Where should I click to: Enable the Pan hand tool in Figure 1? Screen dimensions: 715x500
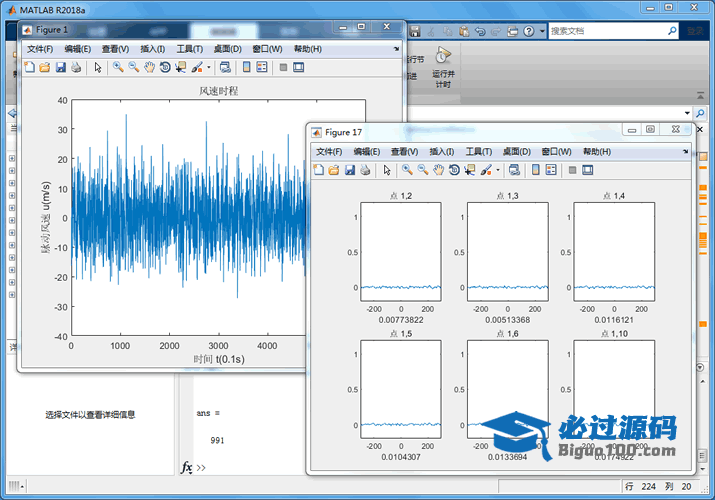coord(149,67)
